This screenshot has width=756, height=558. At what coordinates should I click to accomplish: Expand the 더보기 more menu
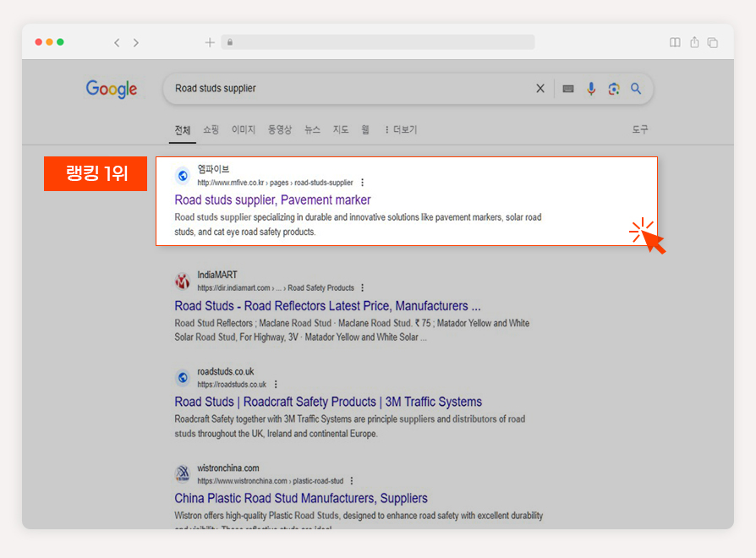point(401,129)
